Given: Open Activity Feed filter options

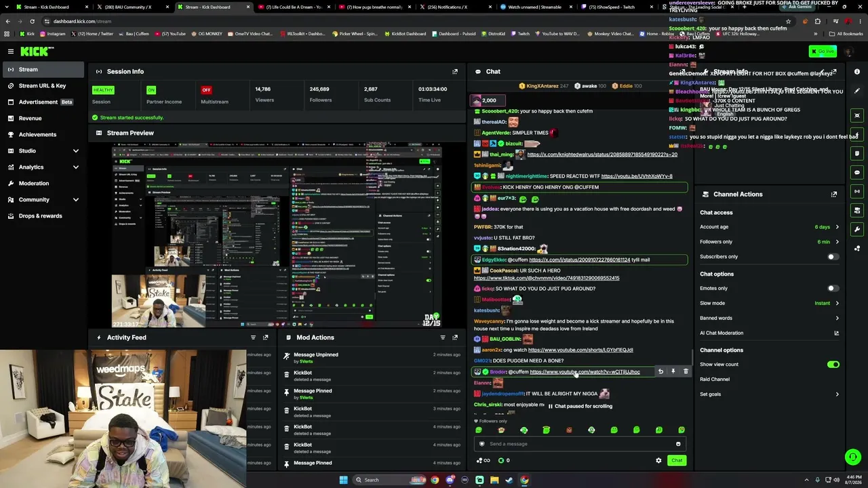Looking at the screenshot, I should tap(253, 338).
